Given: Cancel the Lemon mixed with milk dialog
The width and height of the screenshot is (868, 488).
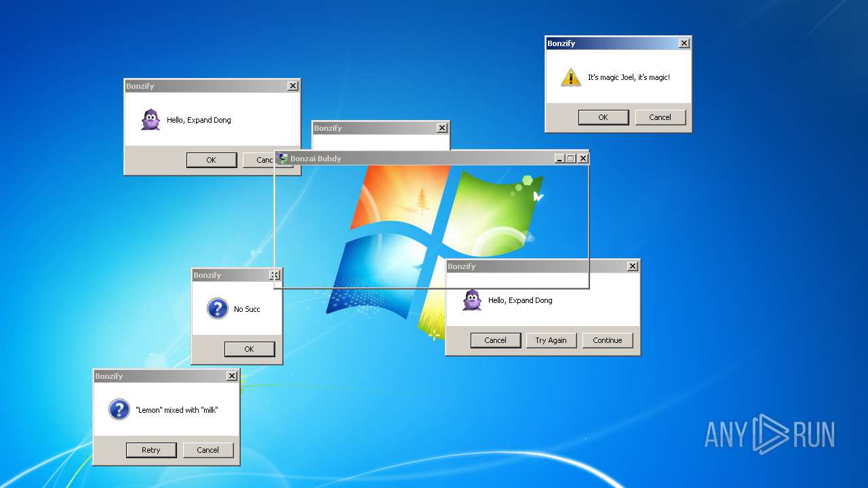Looking at the screenshot, I should [208, 450].
